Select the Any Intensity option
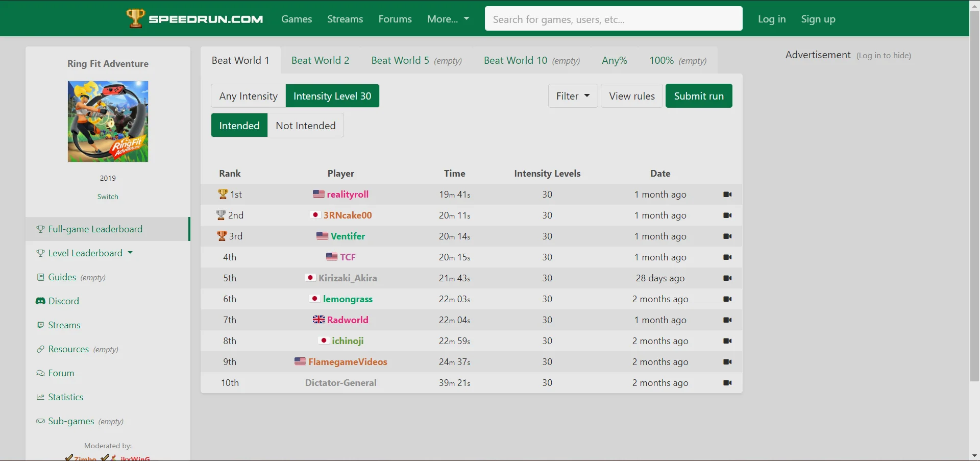Screen dimensions: 980x461 click(x=248, y=96)
